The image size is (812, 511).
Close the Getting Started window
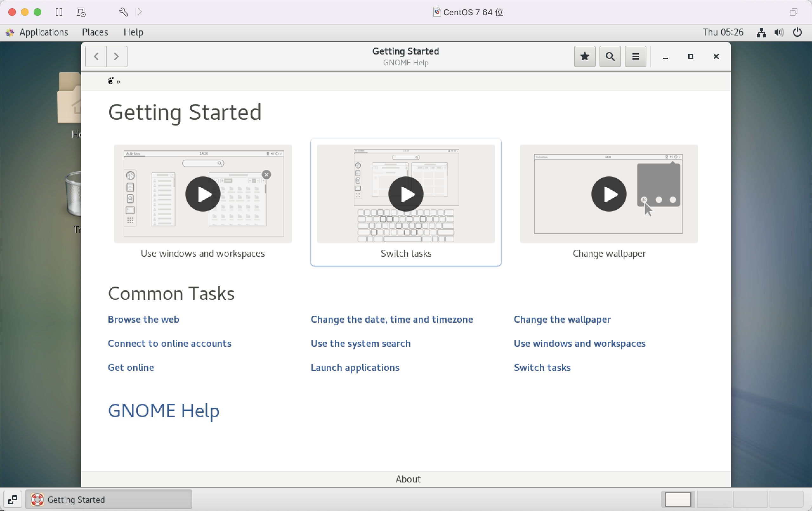point(716,57)
